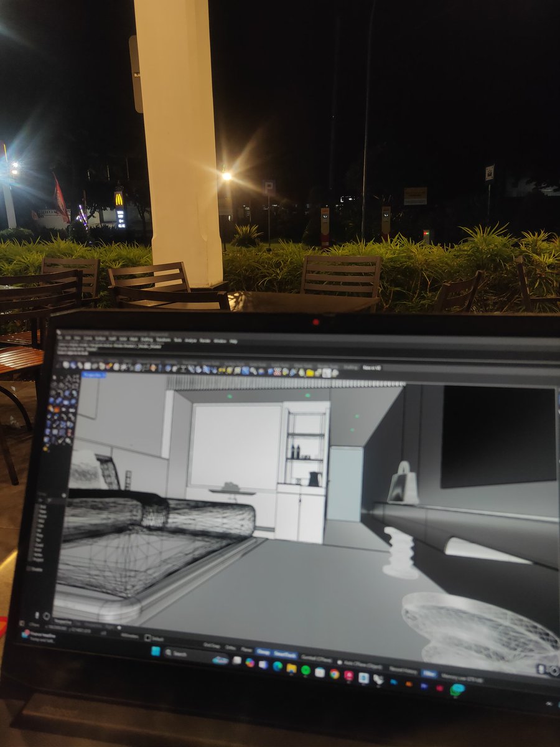Viewport: 560px width, 747px height.
Task: Click the Default layer swatch in status bar
Action: click(147, 638)
